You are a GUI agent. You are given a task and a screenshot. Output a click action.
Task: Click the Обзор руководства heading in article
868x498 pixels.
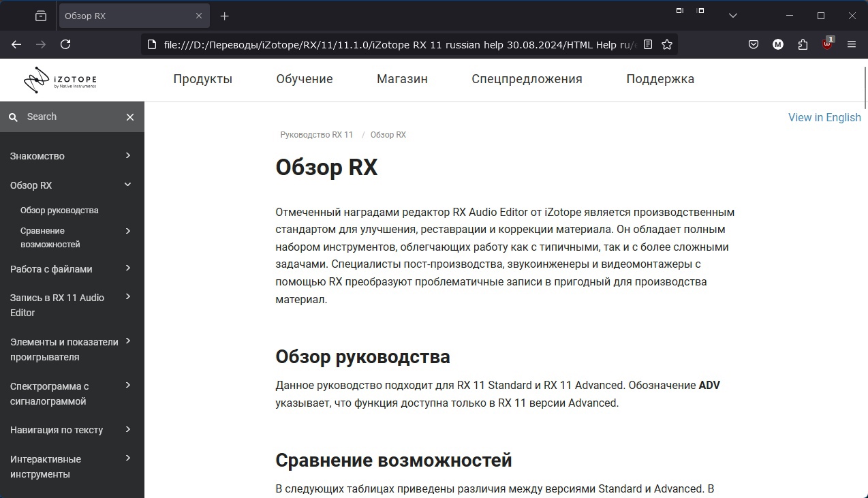pyautogui.click(x=362, y=356)
